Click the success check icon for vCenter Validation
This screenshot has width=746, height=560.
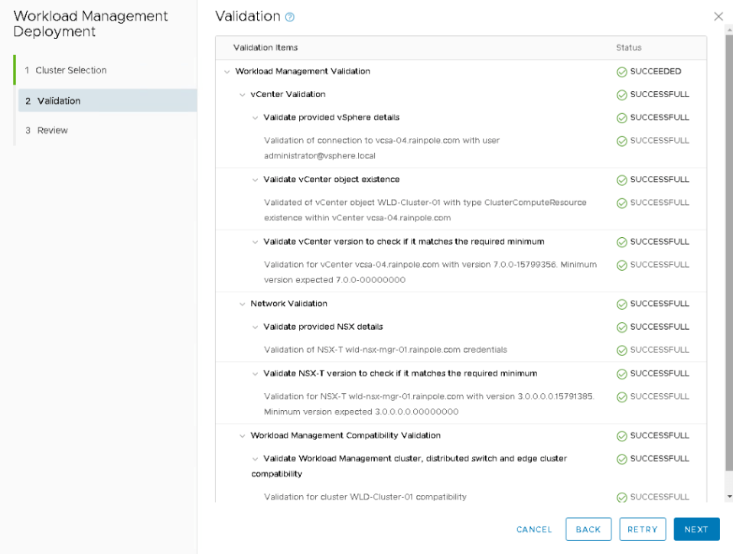pos(621,95)
